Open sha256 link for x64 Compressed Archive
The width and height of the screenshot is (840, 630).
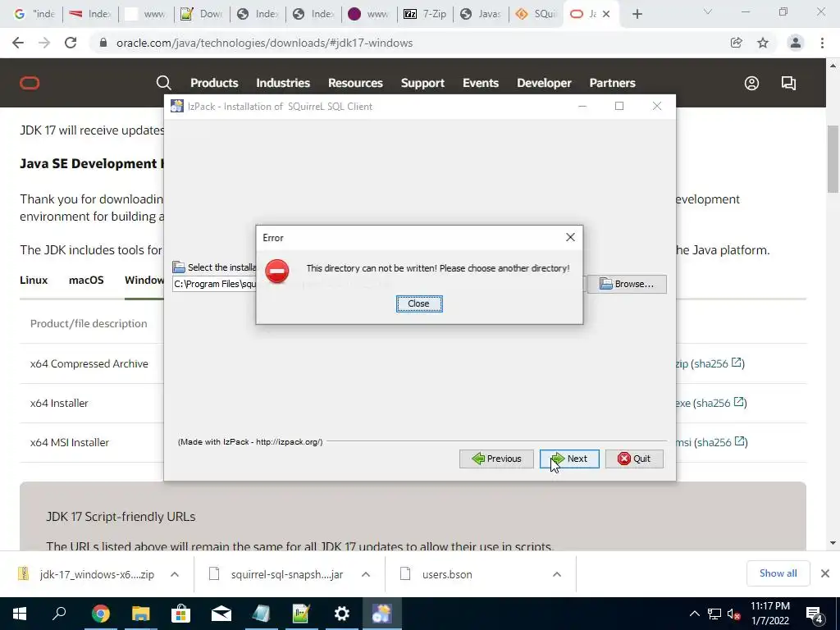click(717, 363)
